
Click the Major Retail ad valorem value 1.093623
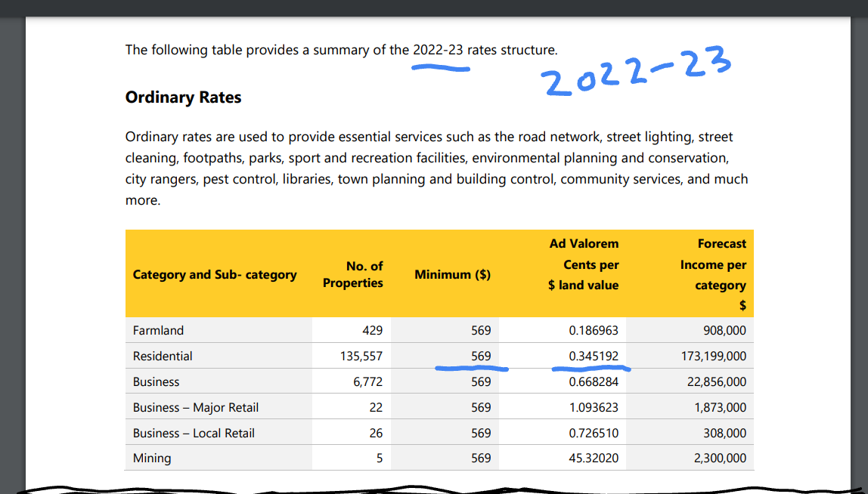coord(594,408)
